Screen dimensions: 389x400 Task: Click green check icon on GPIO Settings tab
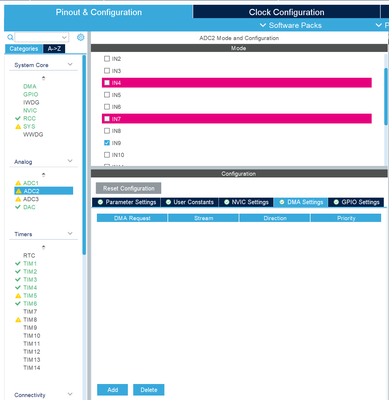(x=336, y=202)
